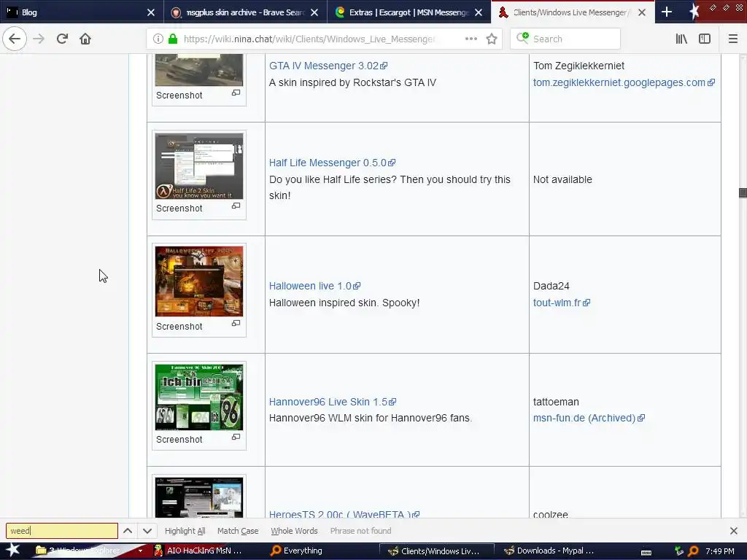Screen dimensions: 747x560
Task: Open a new tab with plus button
Action: pyautogui.click(x=667, y=12)
